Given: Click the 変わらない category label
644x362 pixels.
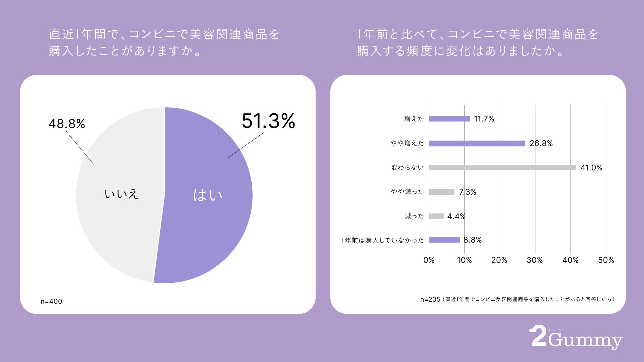Looking at the screenshot, I should (407, 167).
